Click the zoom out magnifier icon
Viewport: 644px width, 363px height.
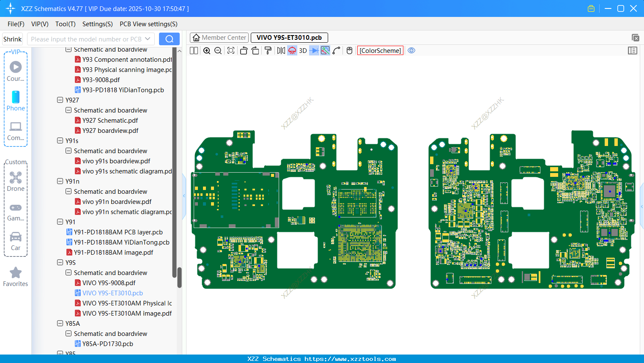(218, 51)
